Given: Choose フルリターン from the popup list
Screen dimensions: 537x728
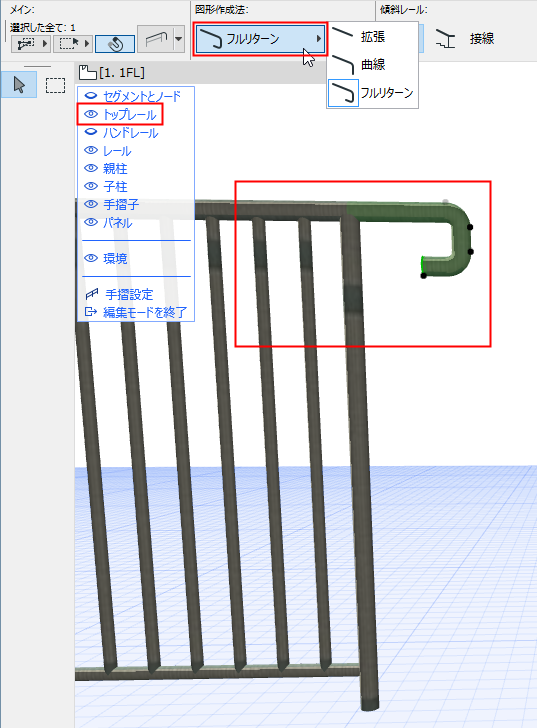Looking at the screenshot, I should pyautogui.click(x=373, y=93).
